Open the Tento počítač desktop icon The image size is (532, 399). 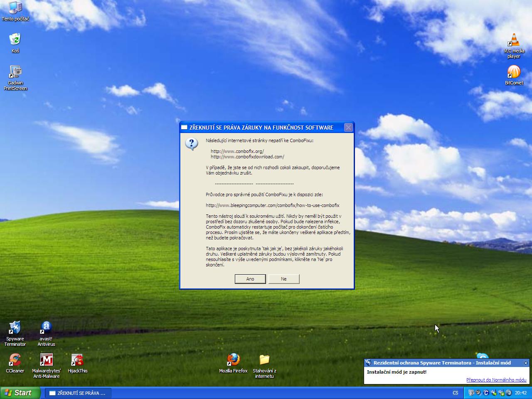pos(15,8)
